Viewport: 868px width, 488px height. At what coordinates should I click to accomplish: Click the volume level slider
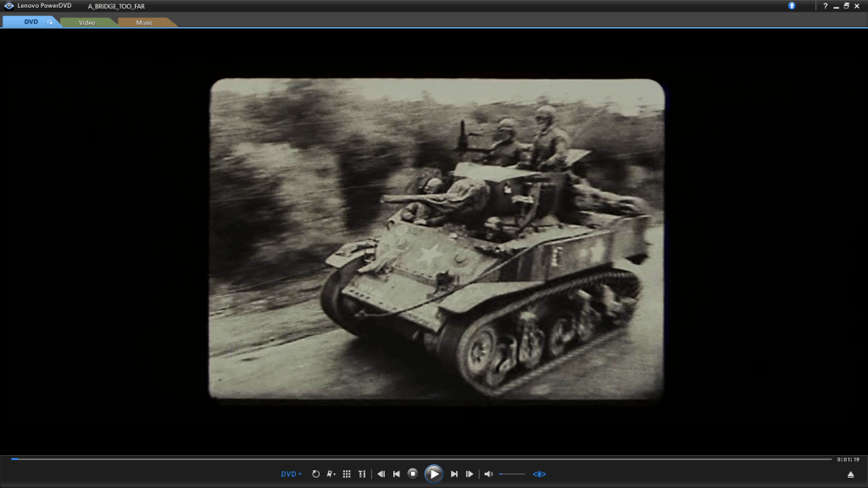coord(512,474)
